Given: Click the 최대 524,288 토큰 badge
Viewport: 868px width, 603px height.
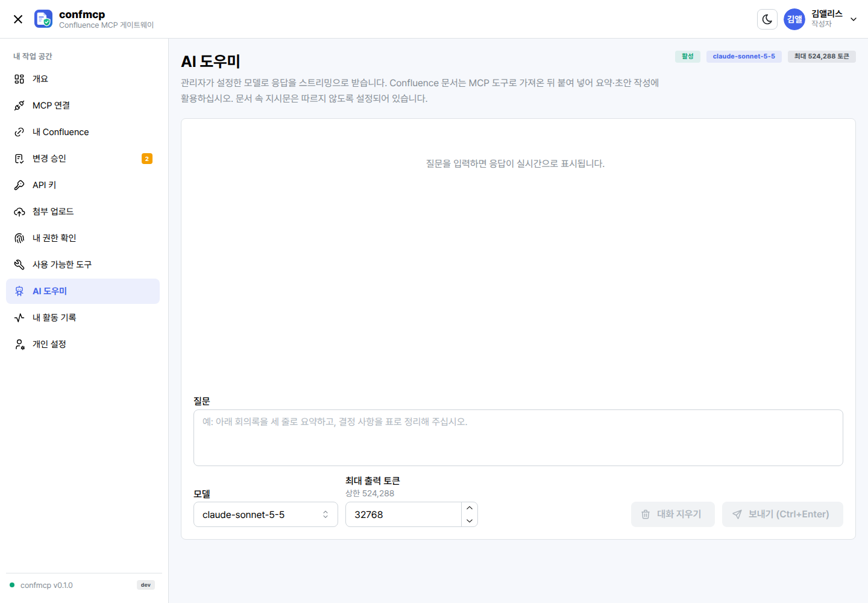Looking at the screenshot, I should 822,56.
